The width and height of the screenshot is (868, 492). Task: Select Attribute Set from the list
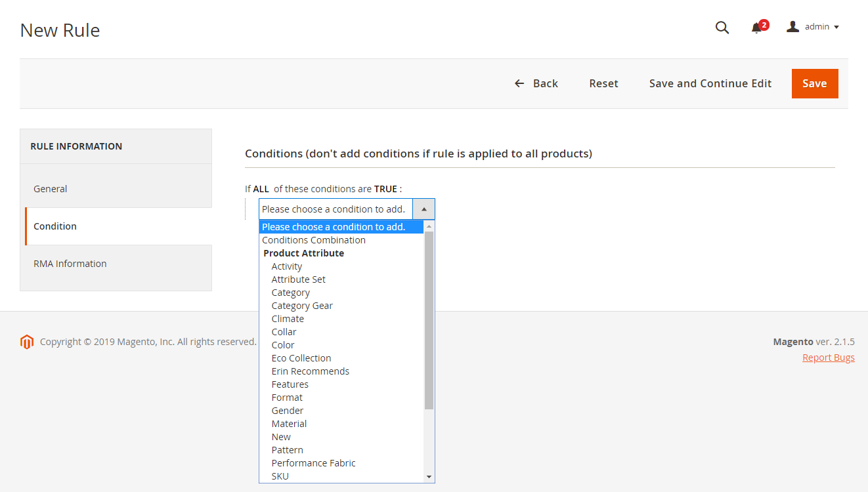pyautogui.click(x=299, y=279)
